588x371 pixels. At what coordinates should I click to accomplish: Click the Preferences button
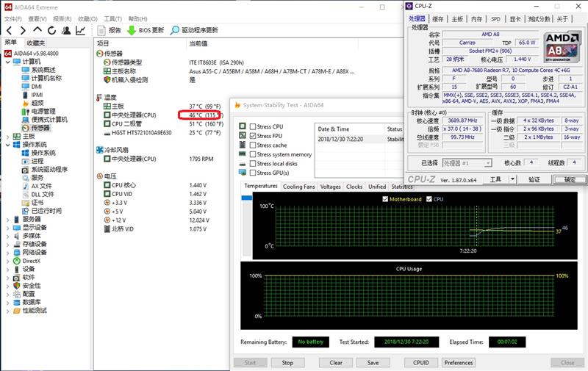point(458,362)
